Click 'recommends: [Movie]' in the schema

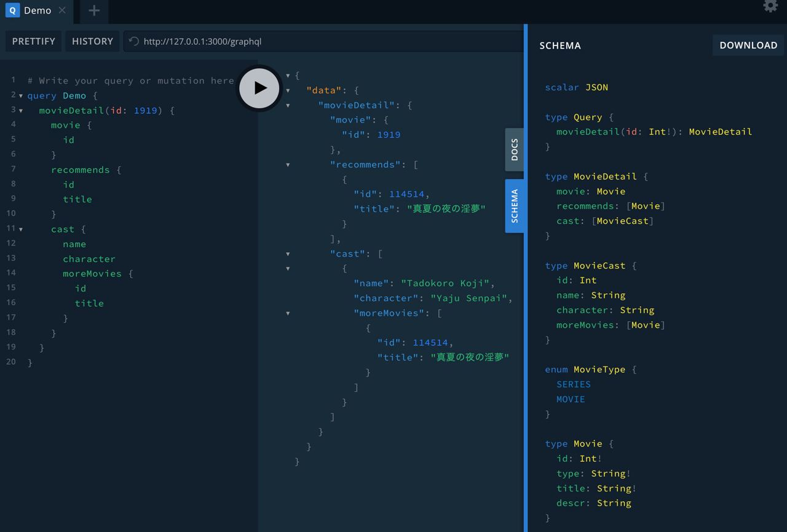point(611,206)
